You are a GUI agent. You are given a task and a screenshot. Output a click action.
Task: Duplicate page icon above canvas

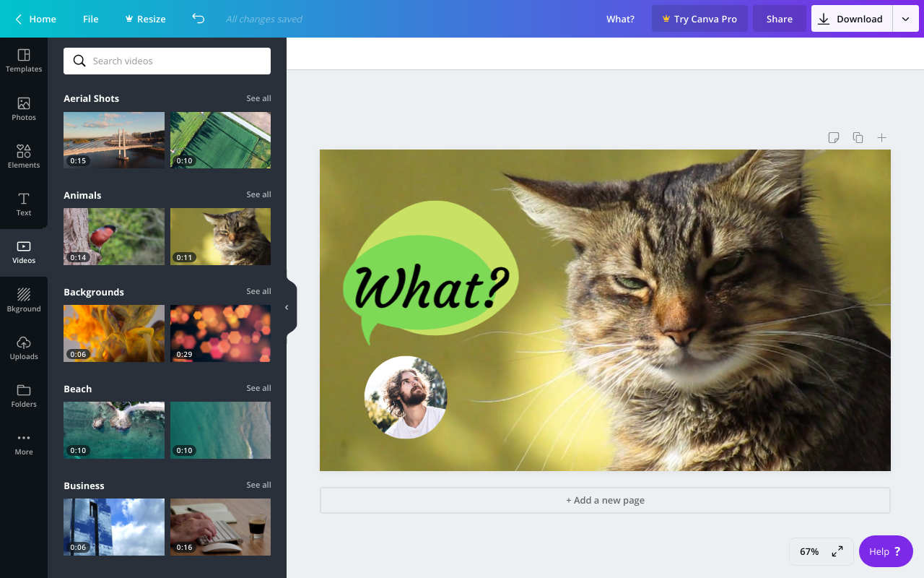coord(858,137)
